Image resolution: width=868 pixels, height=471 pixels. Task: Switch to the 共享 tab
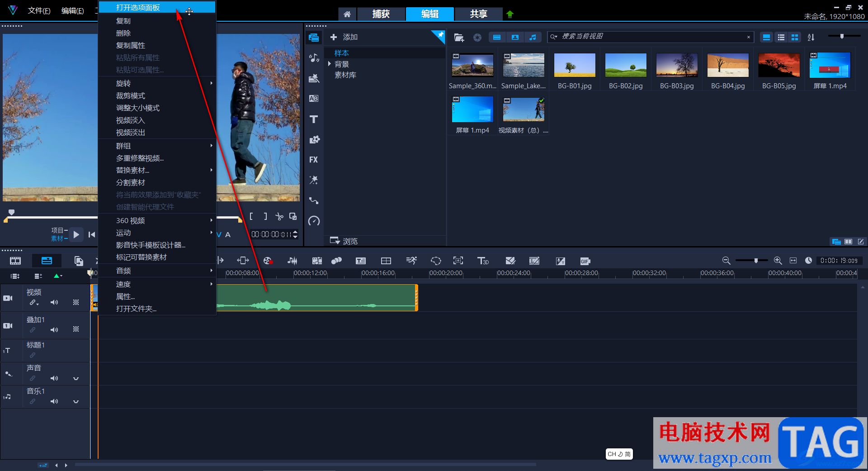coord(478,14)
